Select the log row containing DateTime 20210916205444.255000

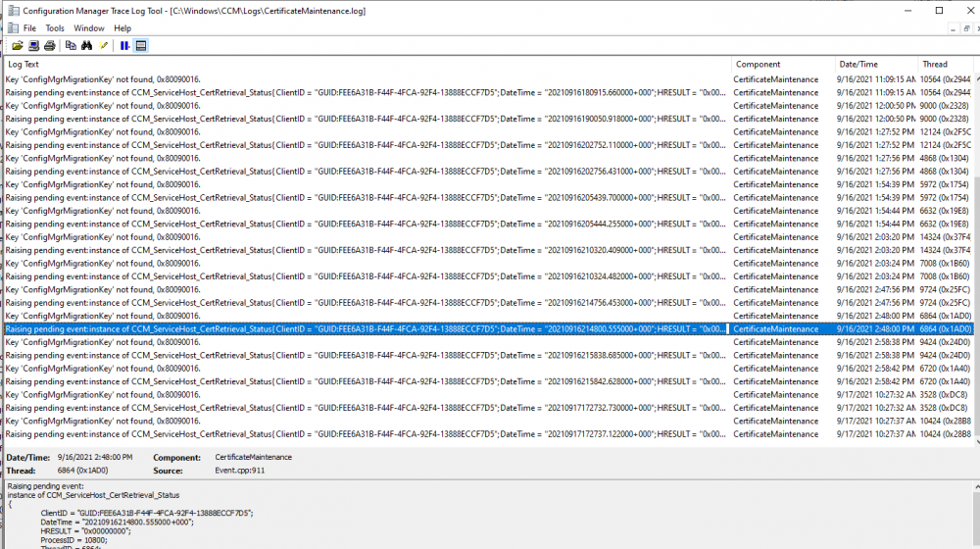click(x=488, y=224)
